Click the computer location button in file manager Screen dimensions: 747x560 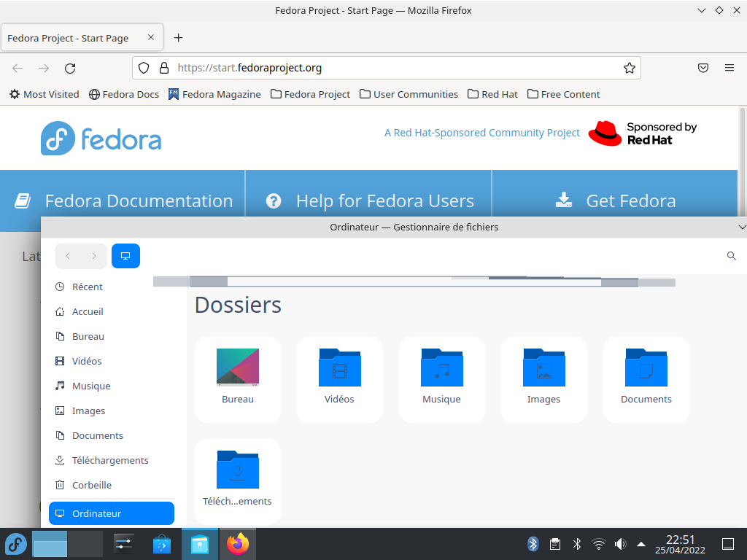(125, 256)
